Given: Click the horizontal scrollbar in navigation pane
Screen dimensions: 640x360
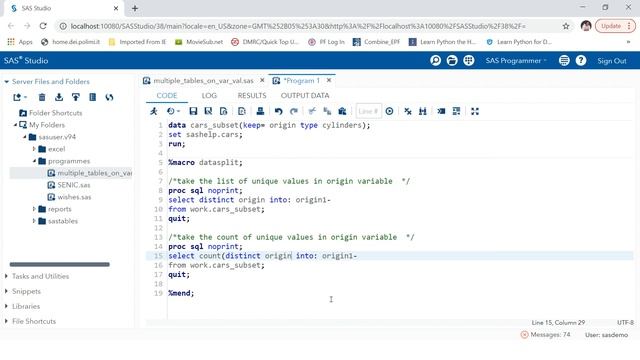Looking at the screenshot, I should click(60, 264).
